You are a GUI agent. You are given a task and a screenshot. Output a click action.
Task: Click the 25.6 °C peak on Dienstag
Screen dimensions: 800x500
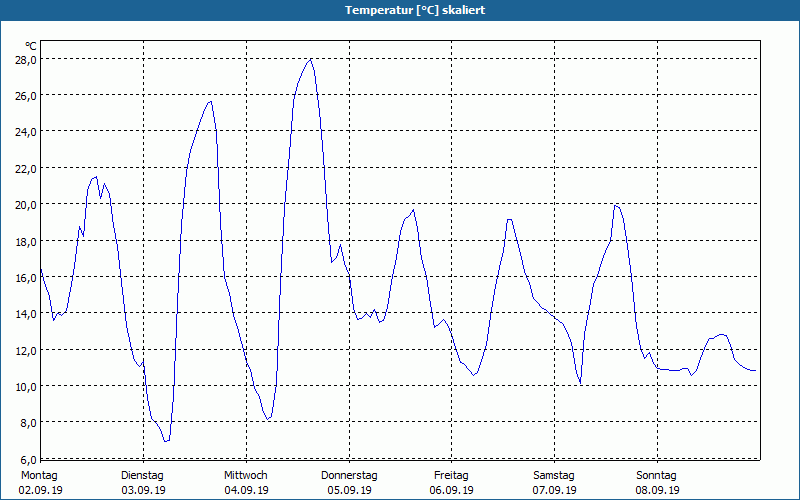click(211, 102)
